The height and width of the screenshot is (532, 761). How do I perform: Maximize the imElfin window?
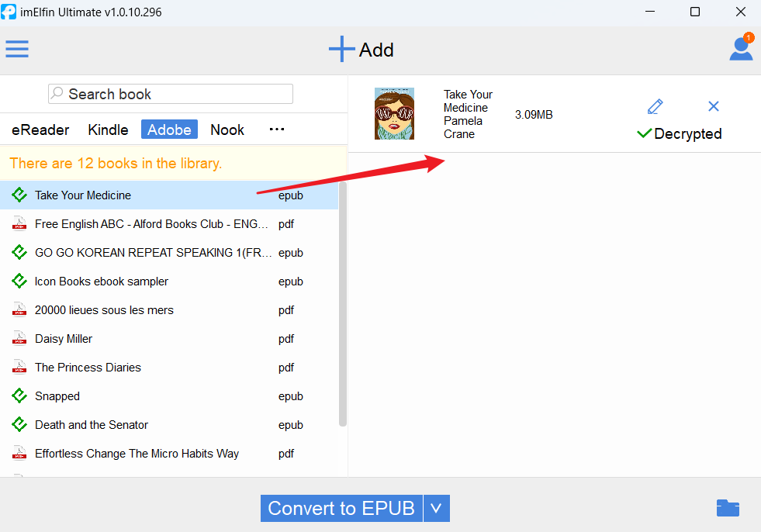[x=695, y=12]
